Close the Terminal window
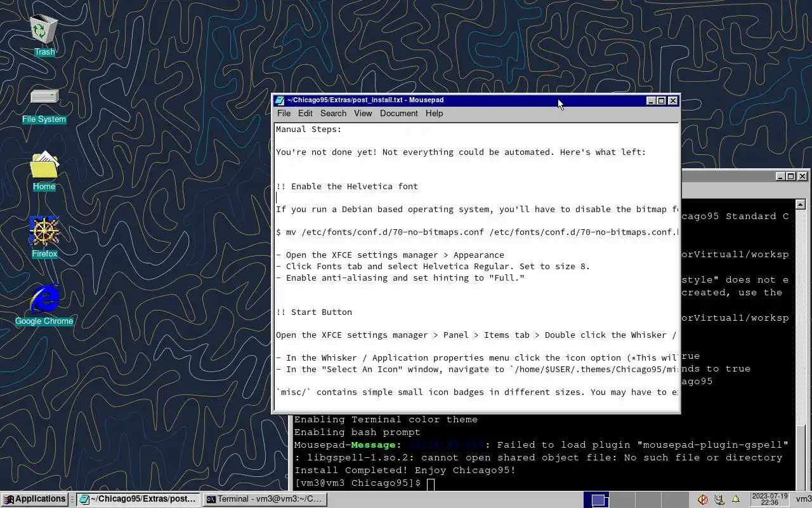 point(802,176)
